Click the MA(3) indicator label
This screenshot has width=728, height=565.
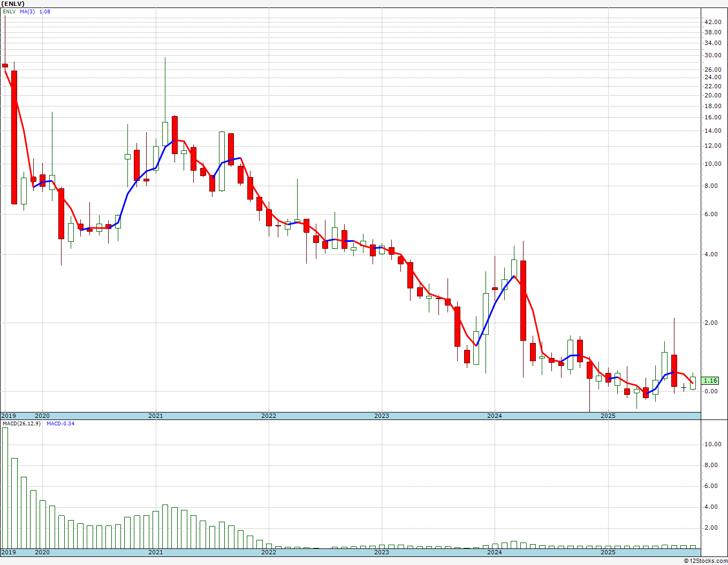(27, 11)
